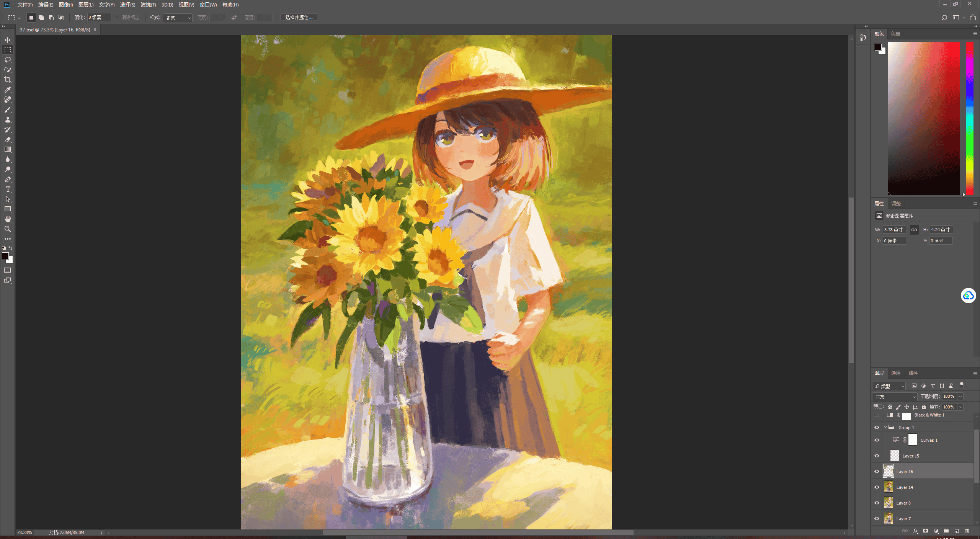The width and height of the screenshot is (980, 539).
Task: Select the Layer 15 thumbnail
Action: 895,456
